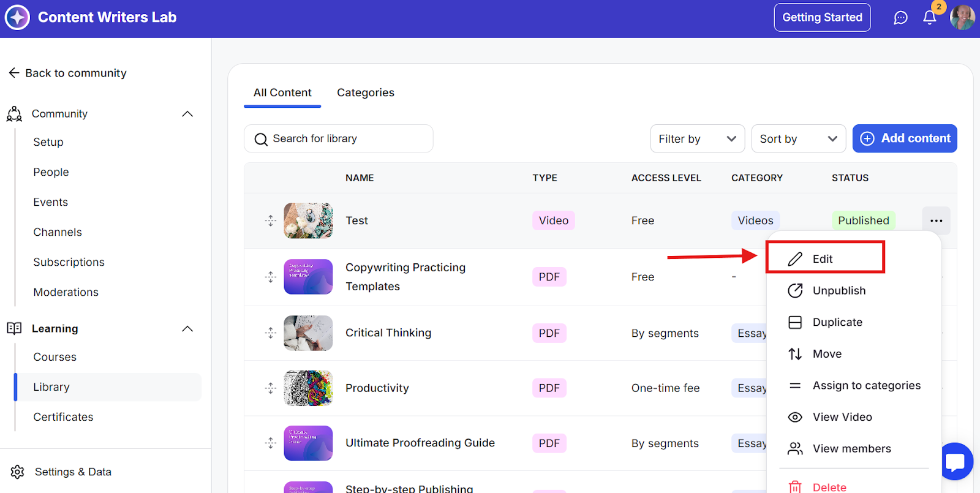Switch to the Categories tab

tap(366, 92)
